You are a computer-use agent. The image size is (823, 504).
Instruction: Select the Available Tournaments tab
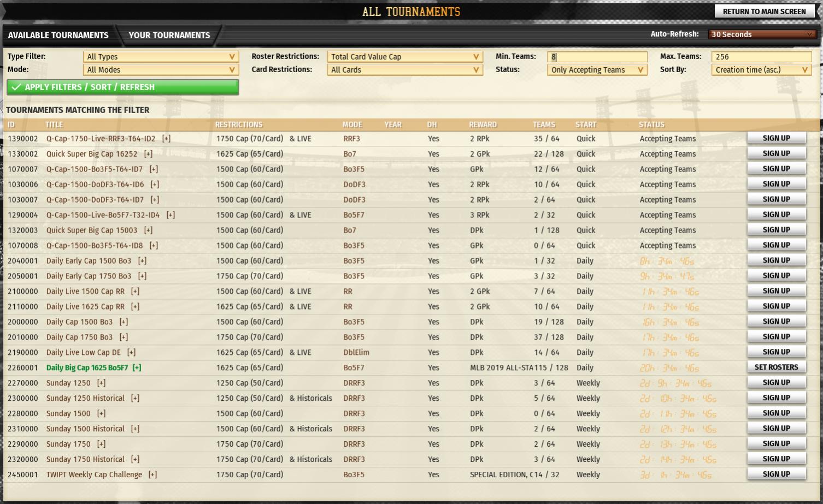58,35
